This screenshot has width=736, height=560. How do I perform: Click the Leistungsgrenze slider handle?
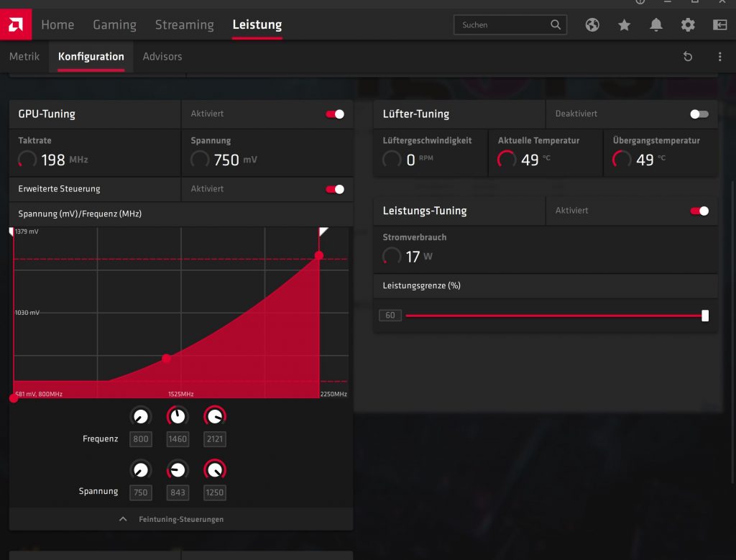(705, 316)
